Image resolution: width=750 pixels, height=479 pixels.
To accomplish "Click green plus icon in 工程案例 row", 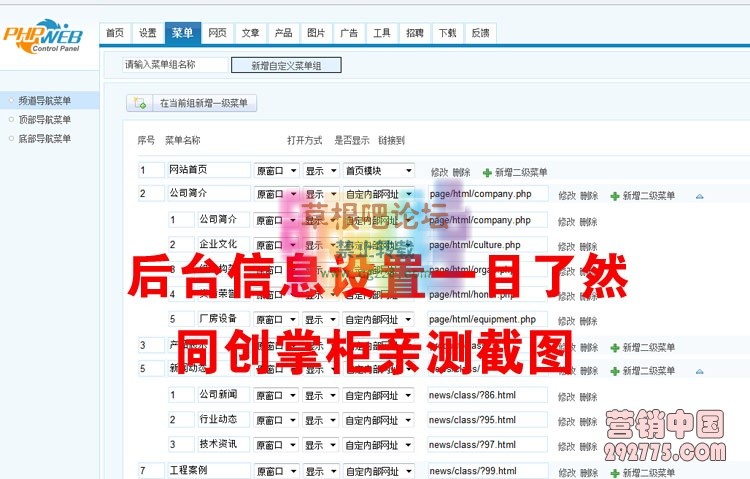I will 615,473.
